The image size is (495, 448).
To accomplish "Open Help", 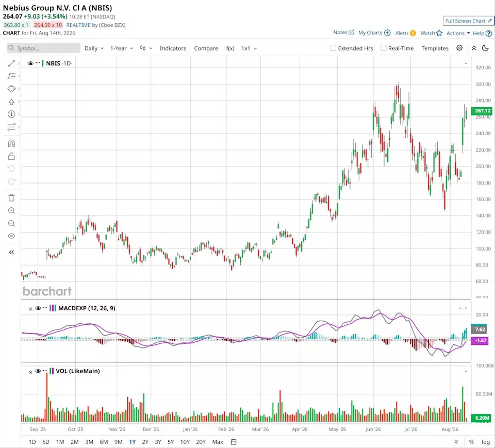I will tap(483, 33).
